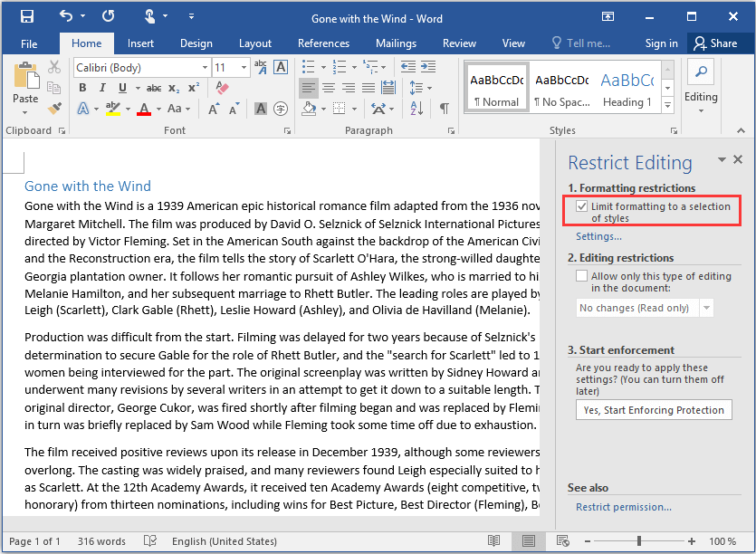Clear all formatting eraser icon

point(222,88)
